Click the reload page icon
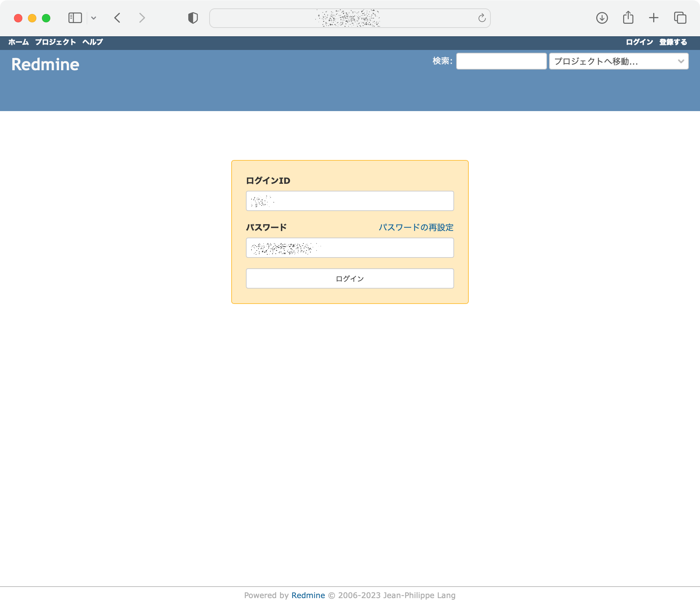Screen dimensions: 700x603 click(x=482, y=18)
